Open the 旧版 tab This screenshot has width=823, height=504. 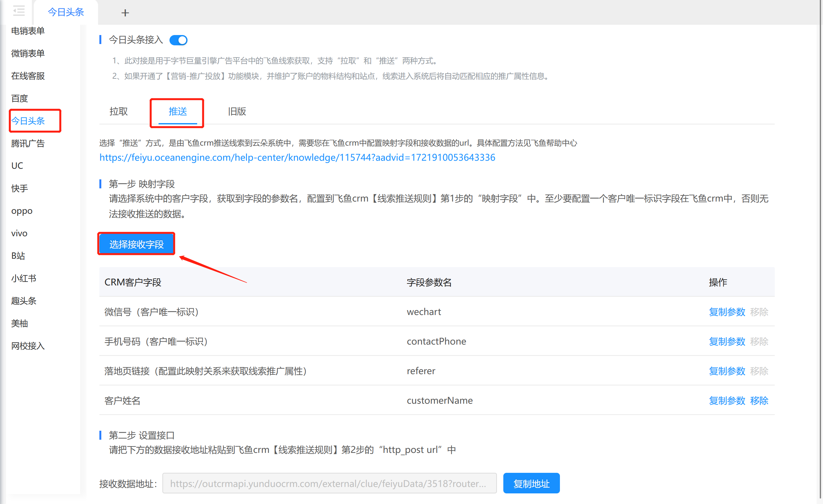pyautogui.click(x=237, y=112)
